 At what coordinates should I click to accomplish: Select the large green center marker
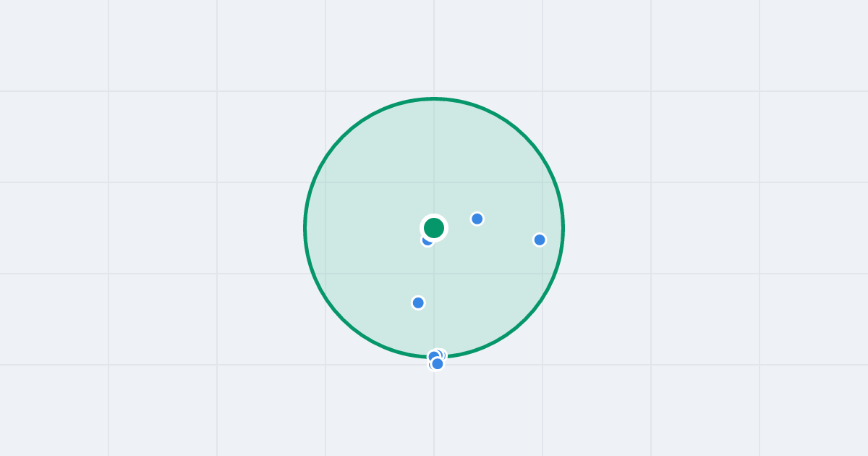click(434, 228)
